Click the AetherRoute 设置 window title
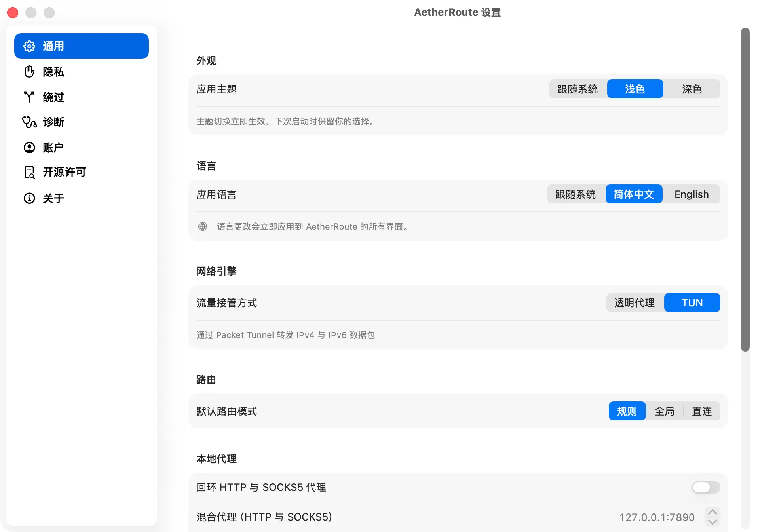The height and width of the screenshot is (532, 760). [x=457, y=12]
